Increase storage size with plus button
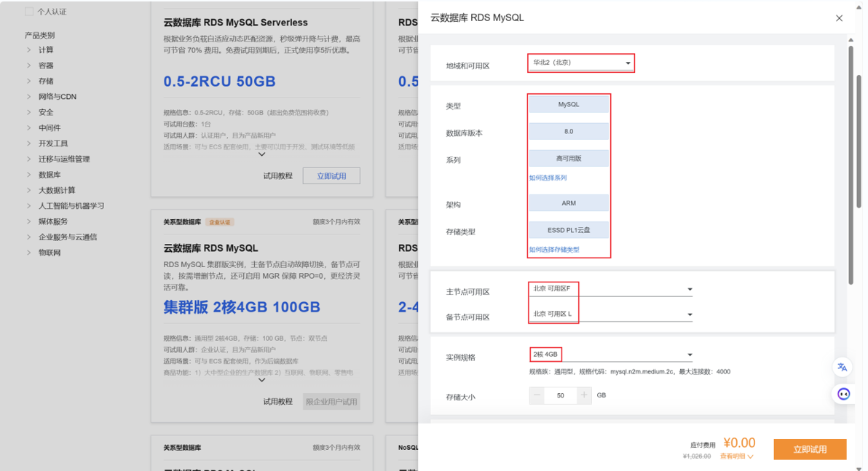The image size is (868, 471). coord(584,395)
